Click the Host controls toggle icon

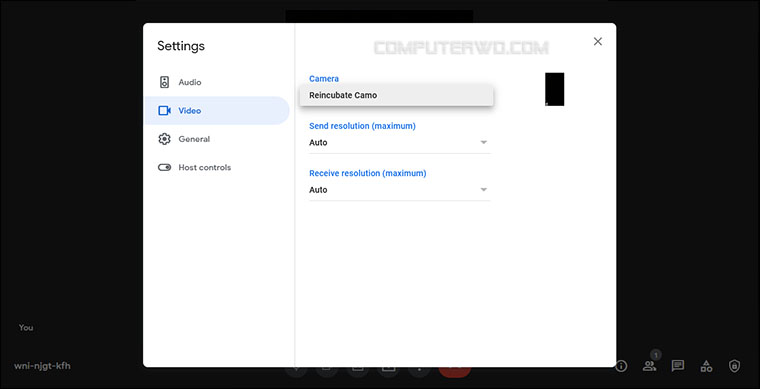pos(164,168)
